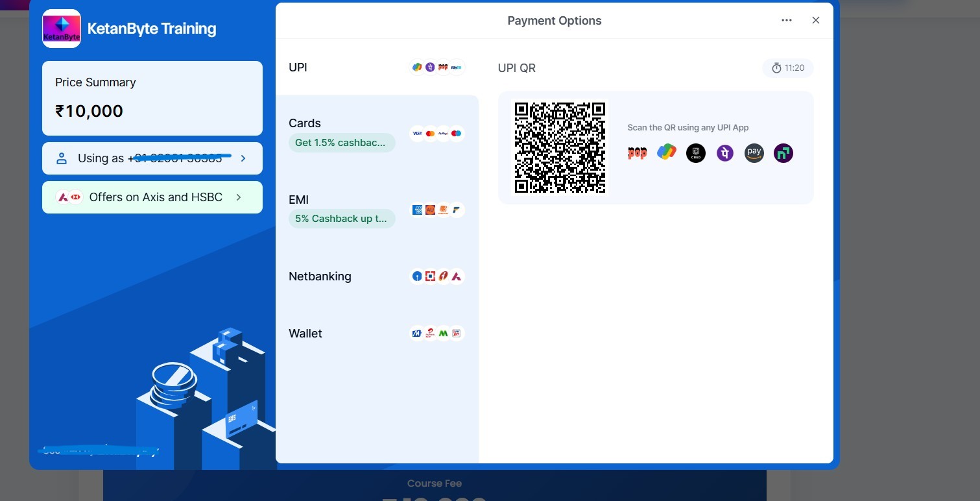Click the AU Bank icon in EMI row
Image resolution: width=980 pixels, height=501 pixels.
(x=430, y=210)
